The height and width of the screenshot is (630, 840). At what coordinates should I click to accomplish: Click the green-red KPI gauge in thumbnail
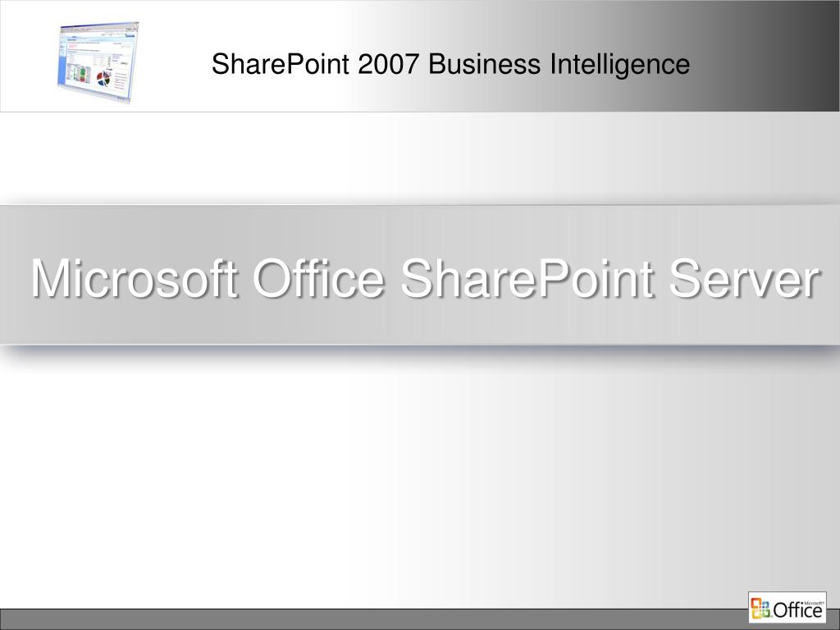[x=82, y=75]
